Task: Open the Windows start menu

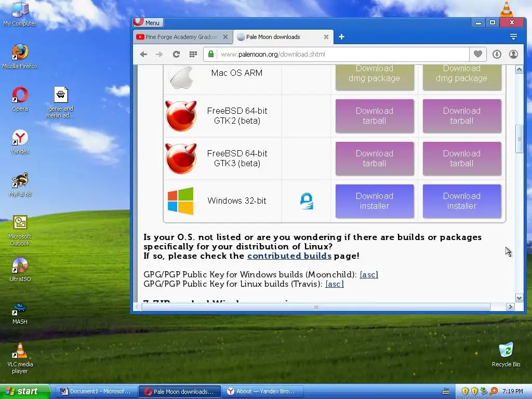Action: [x=25, y=391]
